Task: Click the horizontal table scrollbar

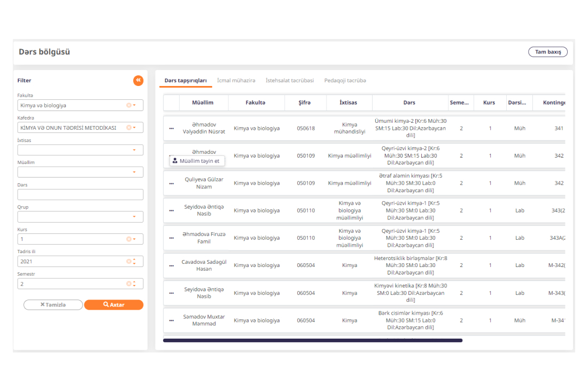Action: pos(312,340)
